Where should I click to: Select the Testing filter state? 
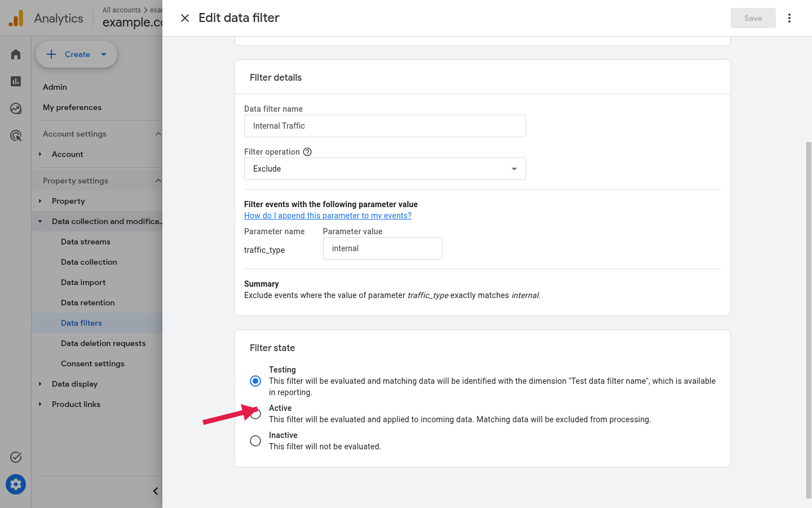pyautogui.click(x=255, y=381)
